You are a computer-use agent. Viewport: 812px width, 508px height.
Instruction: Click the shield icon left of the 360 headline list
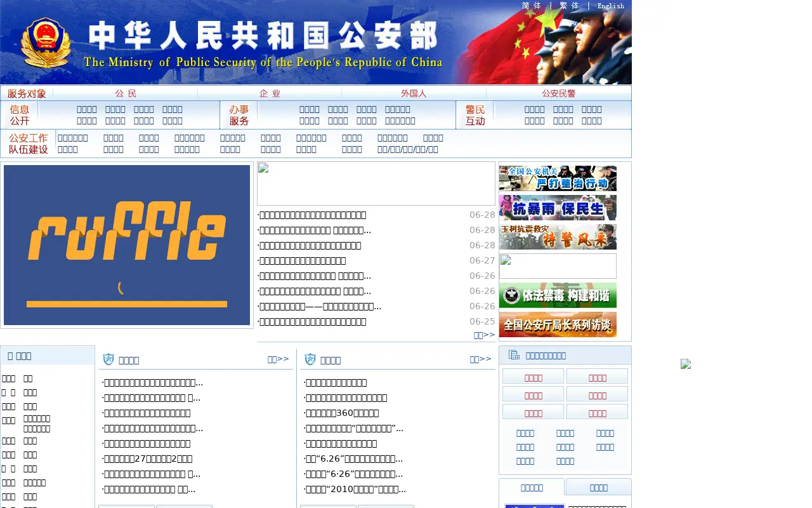click(310, 359)
